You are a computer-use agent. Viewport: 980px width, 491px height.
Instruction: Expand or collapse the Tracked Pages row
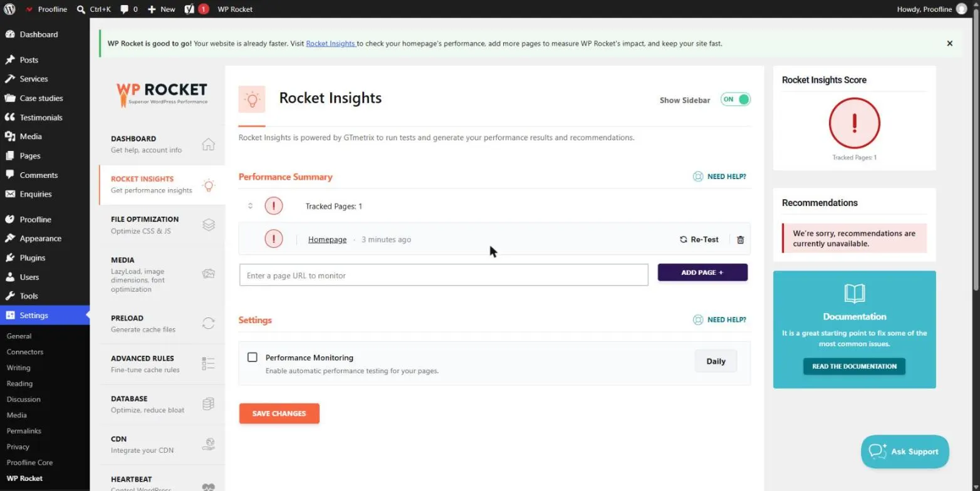250,206
